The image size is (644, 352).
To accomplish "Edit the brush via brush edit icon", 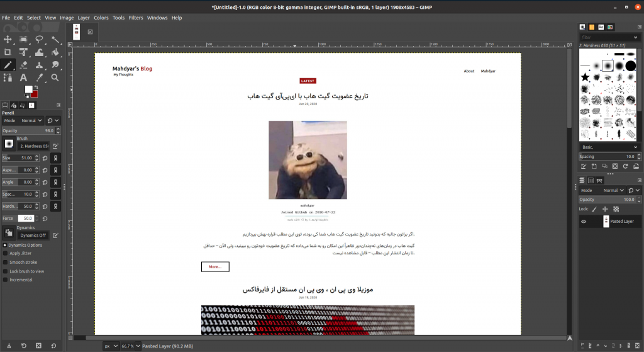I will 55,146.
